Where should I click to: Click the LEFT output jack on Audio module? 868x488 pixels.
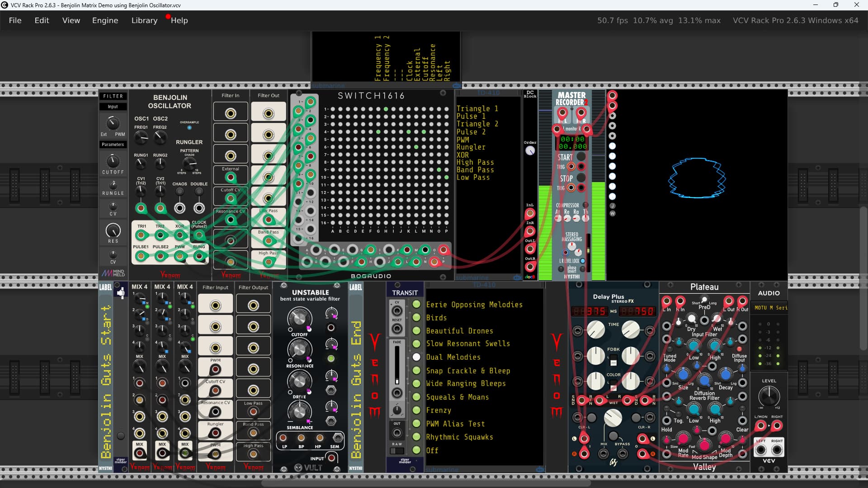[x=761, y=450]
